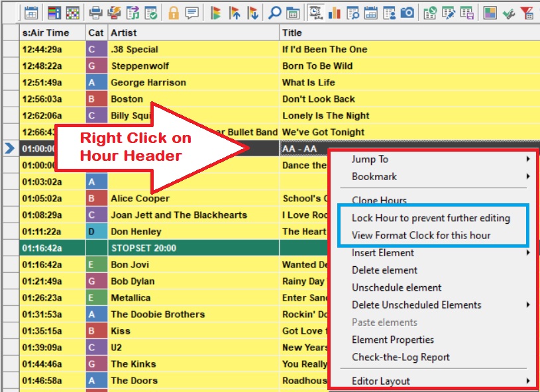Open the calendar icon in toolbar
This screenshot has height=392, width=540.
click(31, 13)
